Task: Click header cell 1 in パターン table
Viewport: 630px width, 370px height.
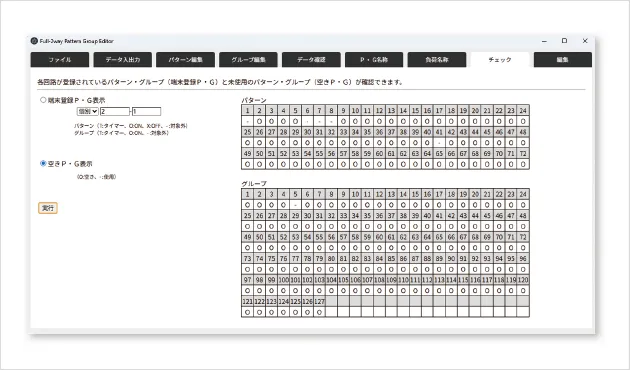Action: [248, 110]
